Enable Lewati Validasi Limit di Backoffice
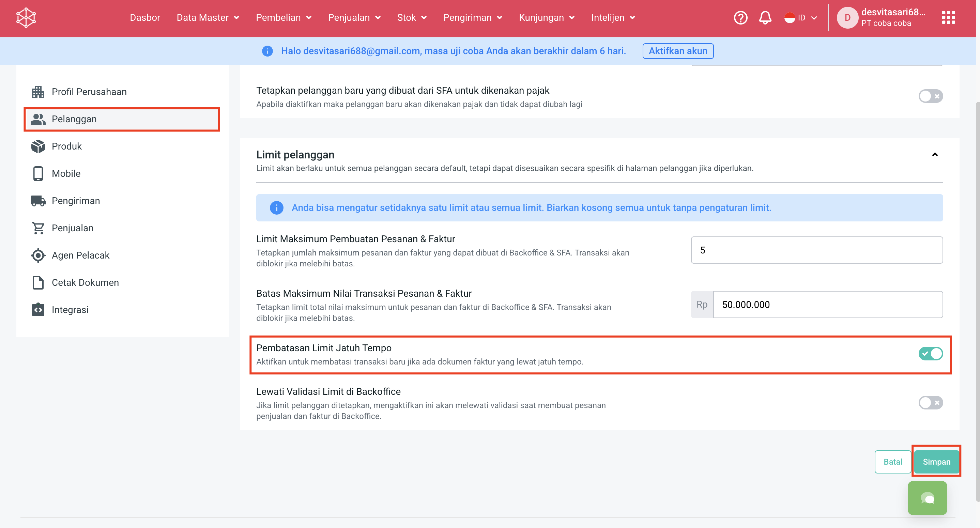 point(930,402)
